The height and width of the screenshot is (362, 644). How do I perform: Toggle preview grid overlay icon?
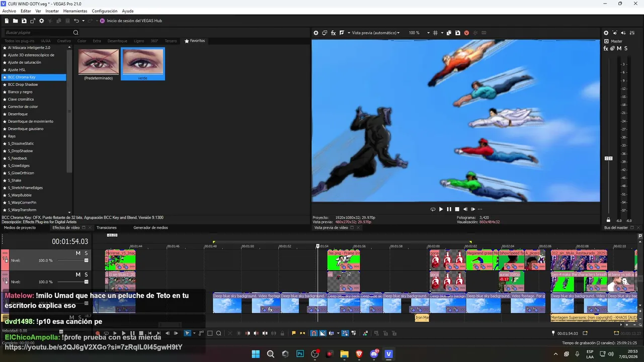[x=435, y=33]
